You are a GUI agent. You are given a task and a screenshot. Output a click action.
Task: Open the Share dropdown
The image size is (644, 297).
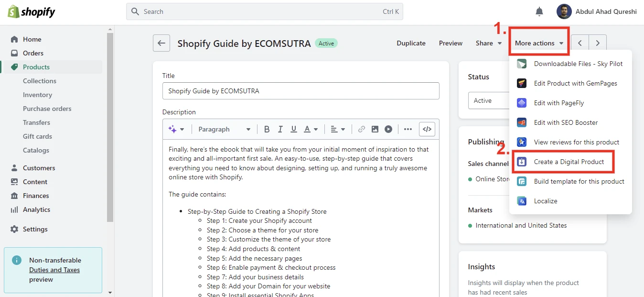click(489, 43)
